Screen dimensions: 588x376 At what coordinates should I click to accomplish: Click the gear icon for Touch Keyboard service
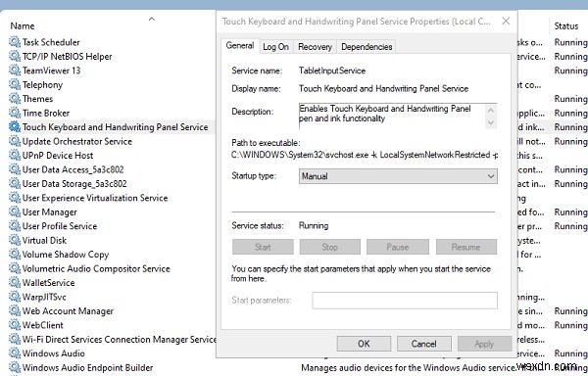click(15, 127)
